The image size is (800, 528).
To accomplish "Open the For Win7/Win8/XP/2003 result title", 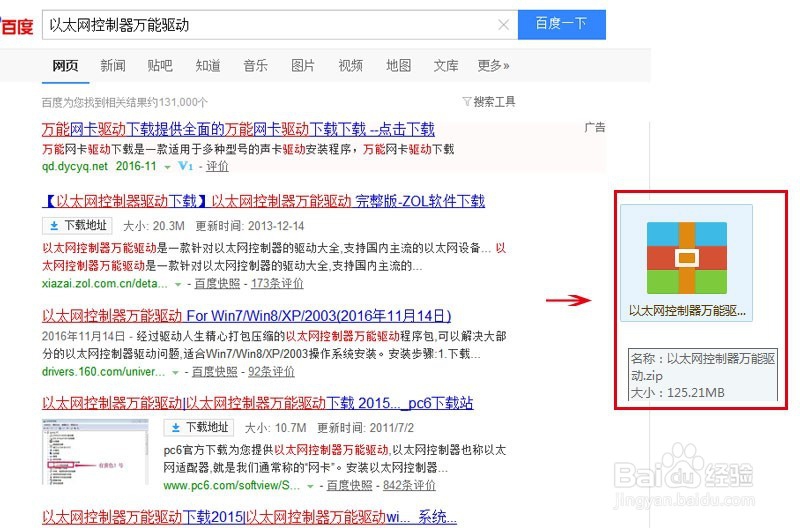I will click(x=246, y=316).
